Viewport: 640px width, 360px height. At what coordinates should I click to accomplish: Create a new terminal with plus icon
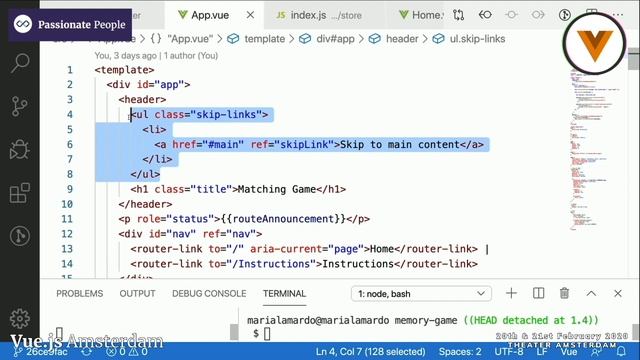pyautogui.click(x=511, y=293)
